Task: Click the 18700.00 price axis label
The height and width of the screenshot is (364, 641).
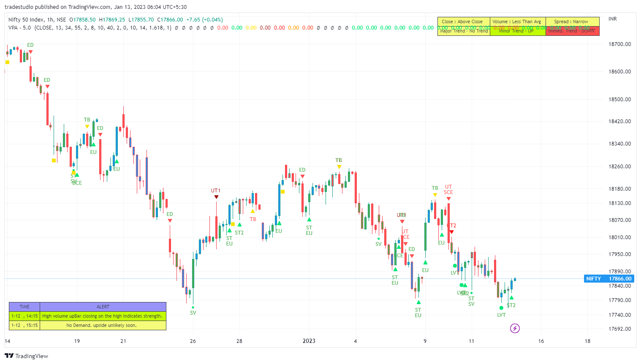Action: pos(619,44)
